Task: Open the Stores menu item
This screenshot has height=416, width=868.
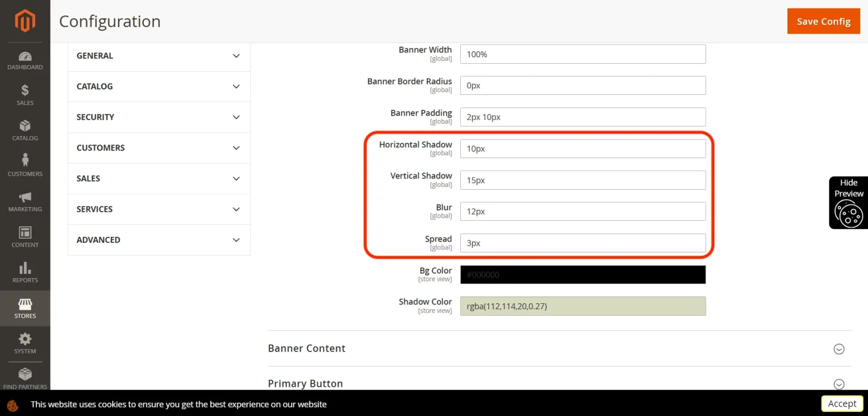Action: [x=25, y=309]
